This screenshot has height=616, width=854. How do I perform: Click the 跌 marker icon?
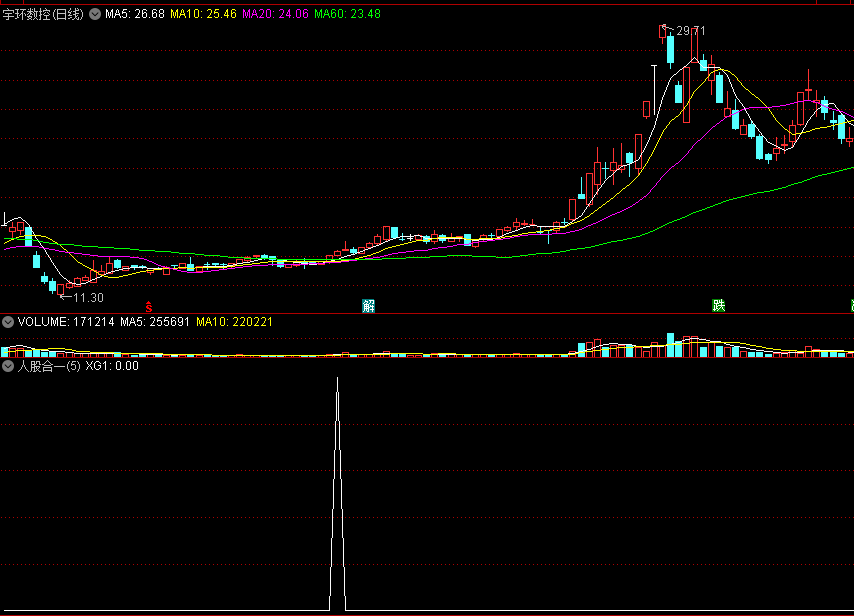(x=719, y=306)
